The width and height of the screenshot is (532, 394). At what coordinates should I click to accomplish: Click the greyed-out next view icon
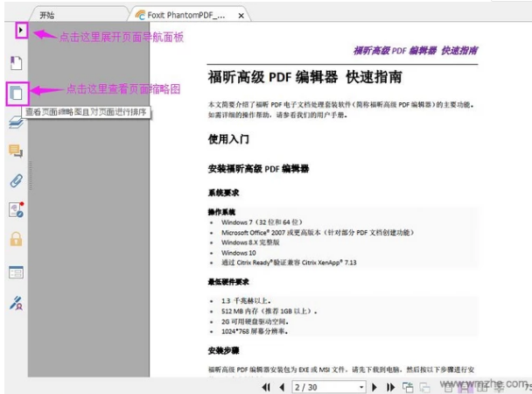424,387
